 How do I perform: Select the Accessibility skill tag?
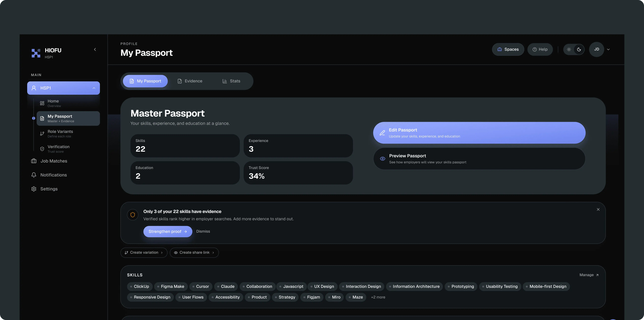point(226,297)
